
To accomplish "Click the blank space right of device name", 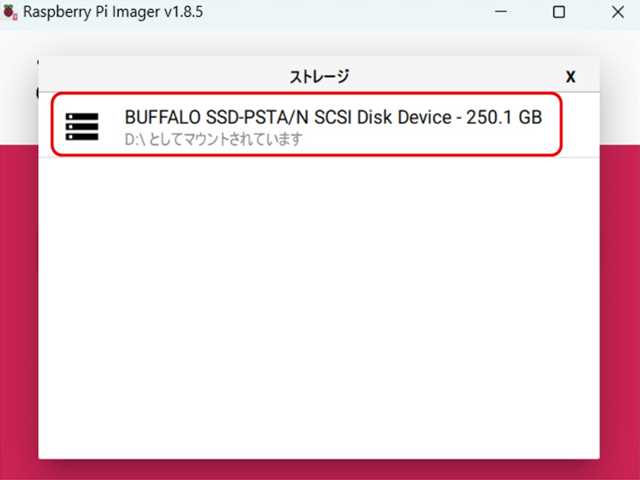I will pyautogui.click(x=580, y=126).
